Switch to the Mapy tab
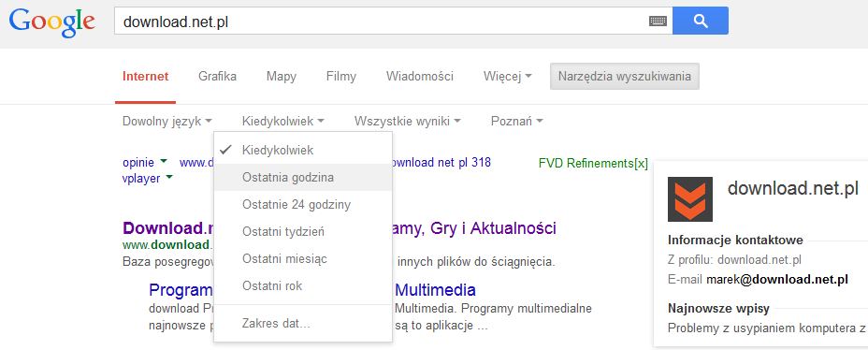868x350 pixels. 282,77
